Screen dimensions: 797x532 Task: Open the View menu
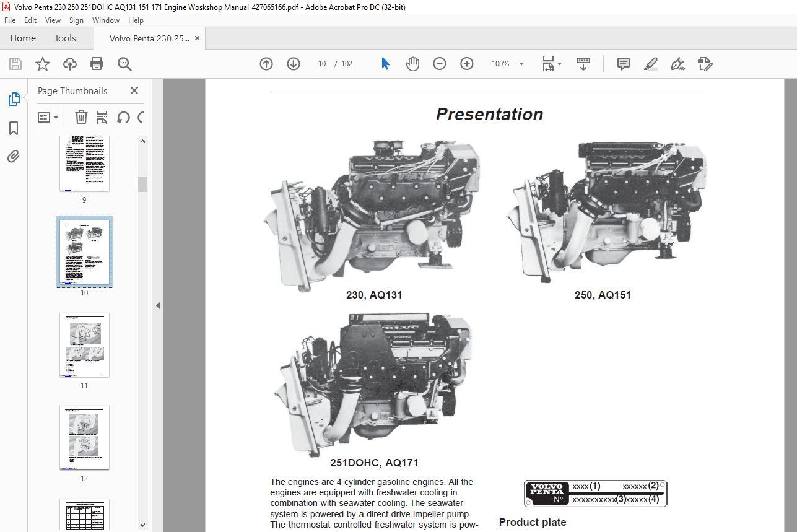tap(53, 20)
